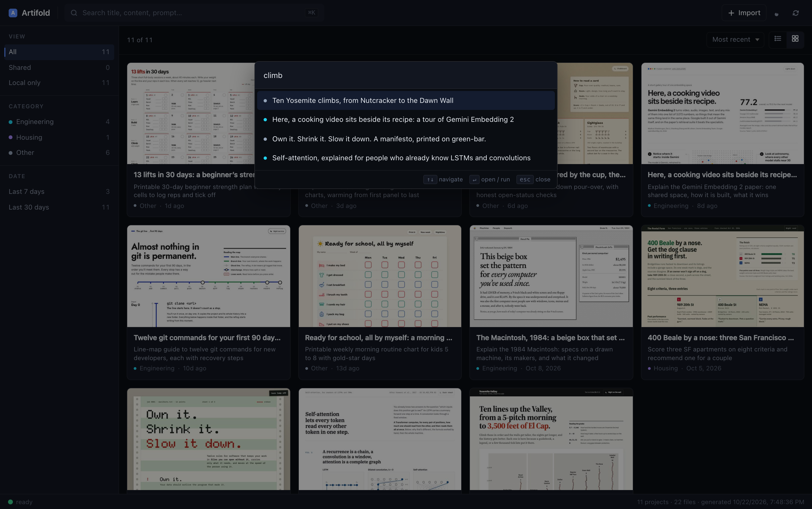Open the 400 Beale apartment thumbnail

point(722,276)
